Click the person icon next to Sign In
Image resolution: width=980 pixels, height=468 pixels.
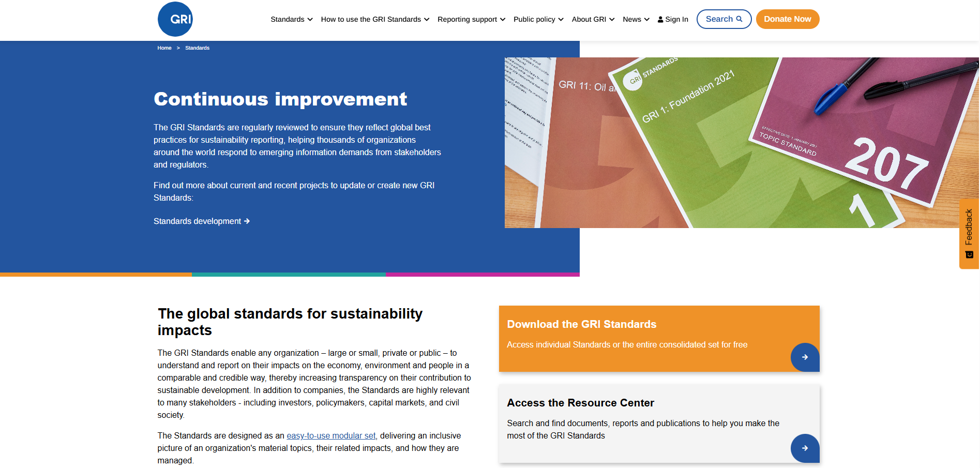(660, 19)
